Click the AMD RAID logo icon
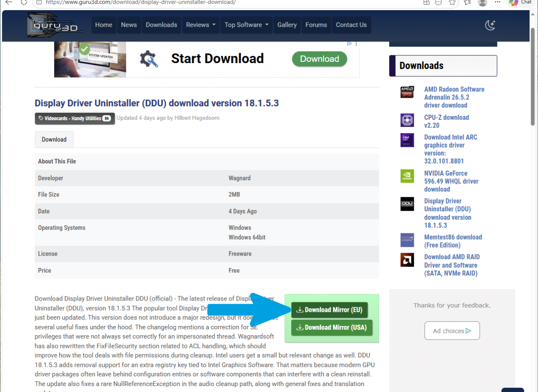The width and height of the screenshot is (538, 392). coord(407,260)
